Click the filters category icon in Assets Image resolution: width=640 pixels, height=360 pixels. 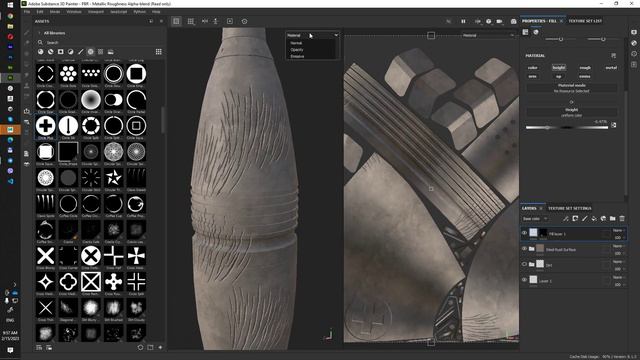[71, 52]
